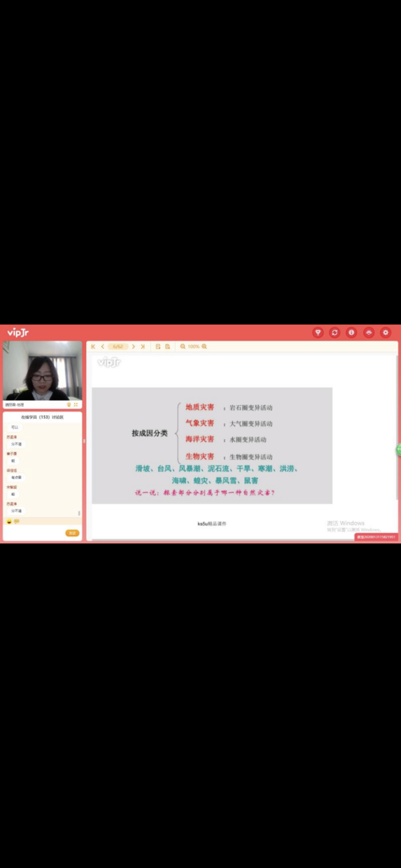The width and height of the screenshot is (401, 868).
Task: Click the "岩石圈变异活动" text
Action: click(251, 408)
